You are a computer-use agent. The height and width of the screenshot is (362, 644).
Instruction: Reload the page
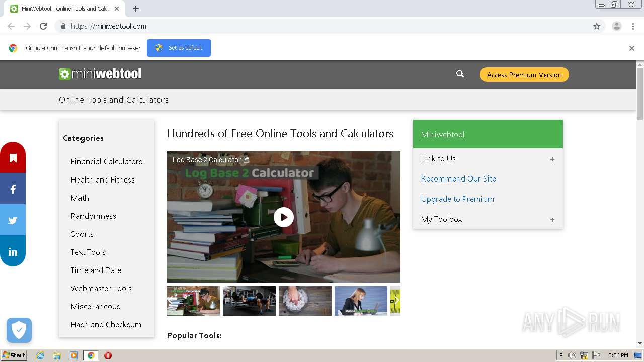pos(43,26)
